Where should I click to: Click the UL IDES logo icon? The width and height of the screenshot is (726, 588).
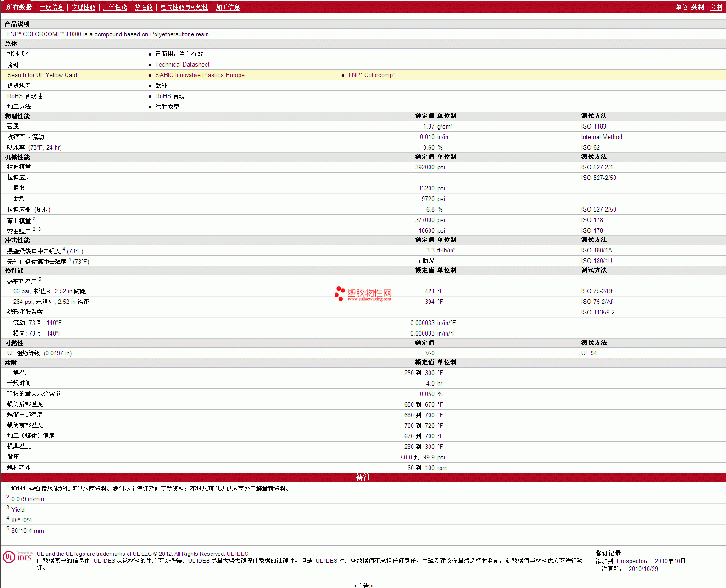17,557
